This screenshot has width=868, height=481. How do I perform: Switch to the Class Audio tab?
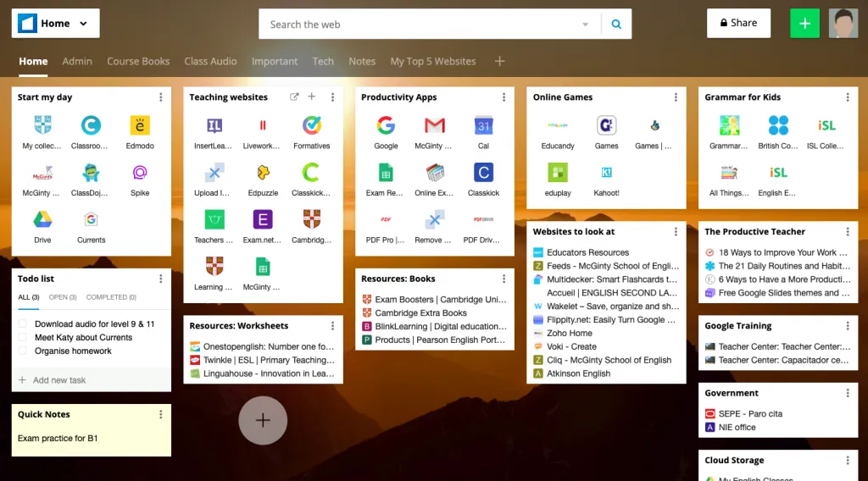[x=210, y=61]
